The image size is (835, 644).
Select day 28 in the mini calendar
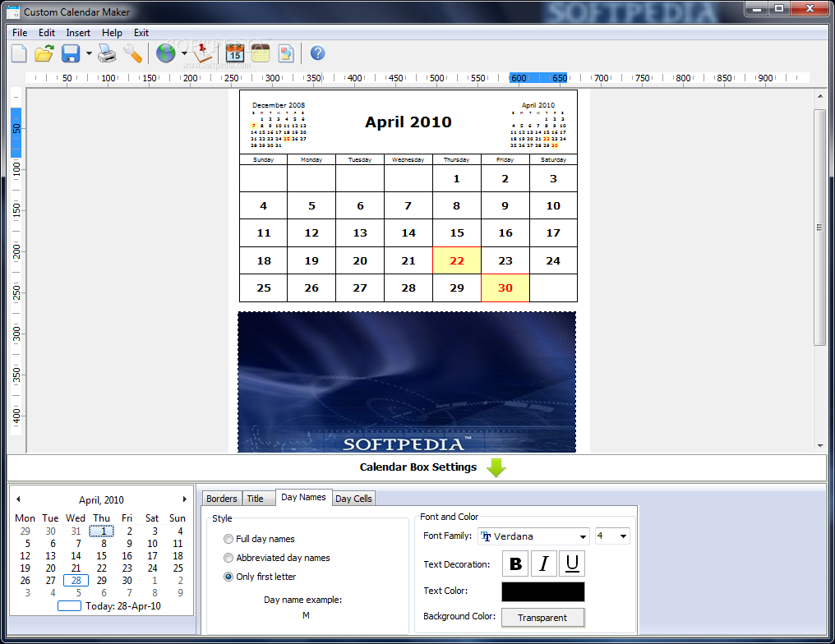[76, 580]
